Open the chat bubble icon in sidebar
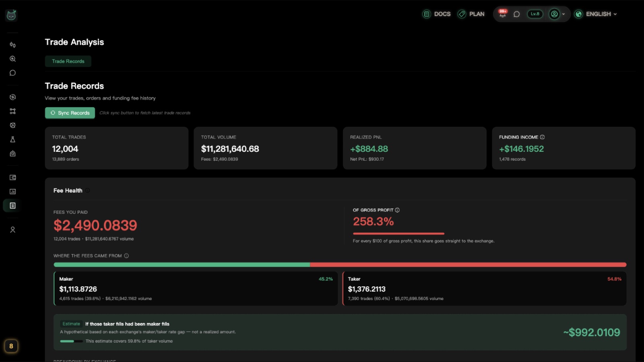 (12, 73)
